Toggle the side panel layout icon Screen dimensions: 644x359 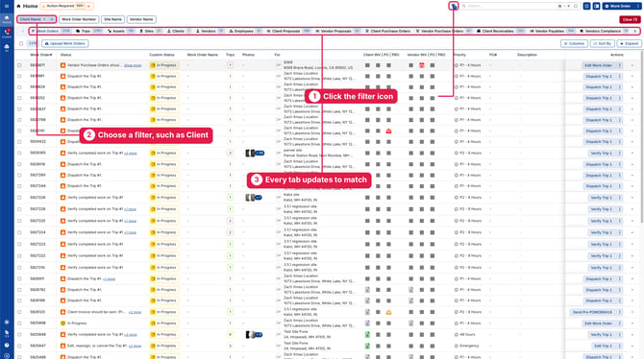[596, 6]
